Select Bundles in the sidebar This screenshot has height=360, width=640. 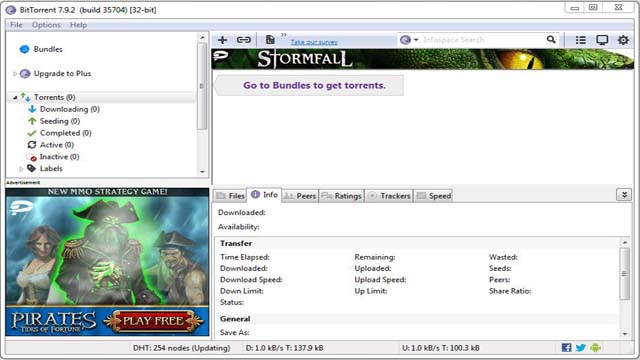pos(48,49)
